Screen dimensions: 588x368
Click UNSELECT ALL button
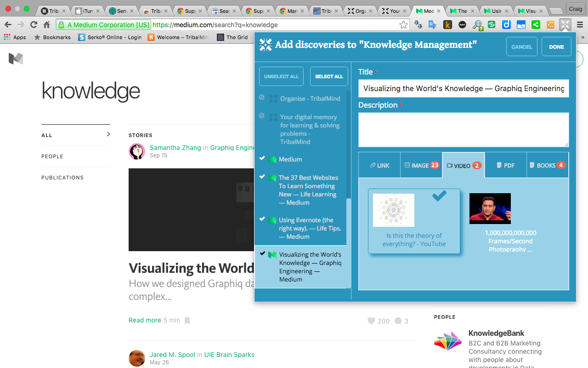[x=281, y=76]
